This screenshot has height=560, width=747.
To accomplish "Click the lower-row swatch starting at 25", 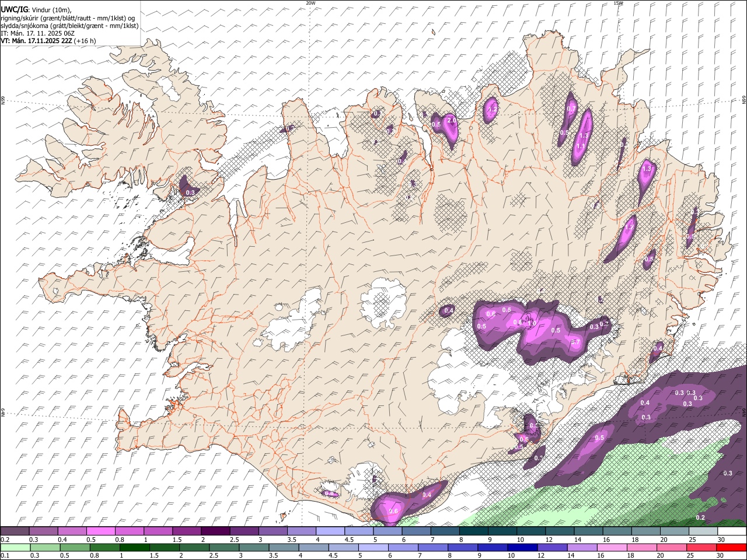I will pos(701,547).
